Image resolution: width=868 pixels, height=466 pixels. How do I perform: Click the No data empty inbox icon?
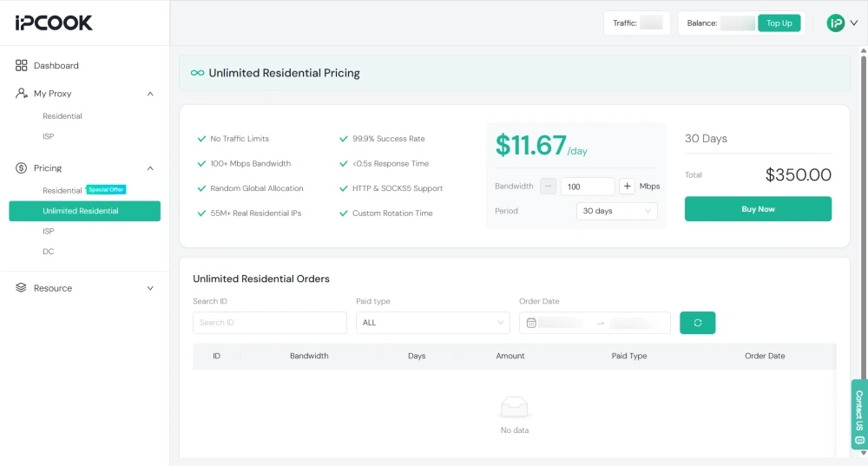coord(514,407)
